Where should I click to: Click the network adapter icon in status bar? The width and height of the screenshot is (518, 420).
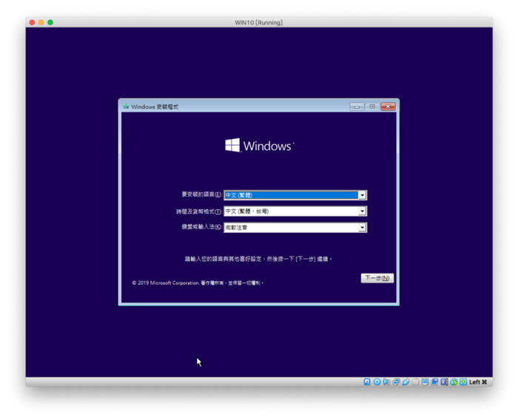(x=396, y=382)
